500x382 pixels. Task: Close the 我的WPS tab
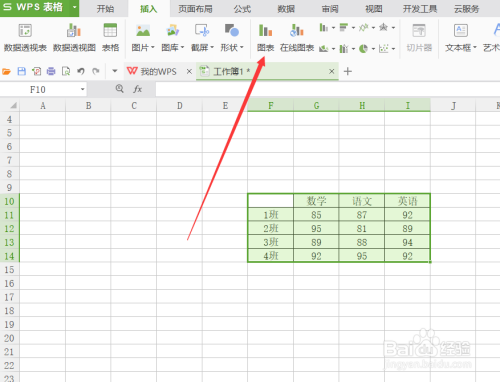189,71
